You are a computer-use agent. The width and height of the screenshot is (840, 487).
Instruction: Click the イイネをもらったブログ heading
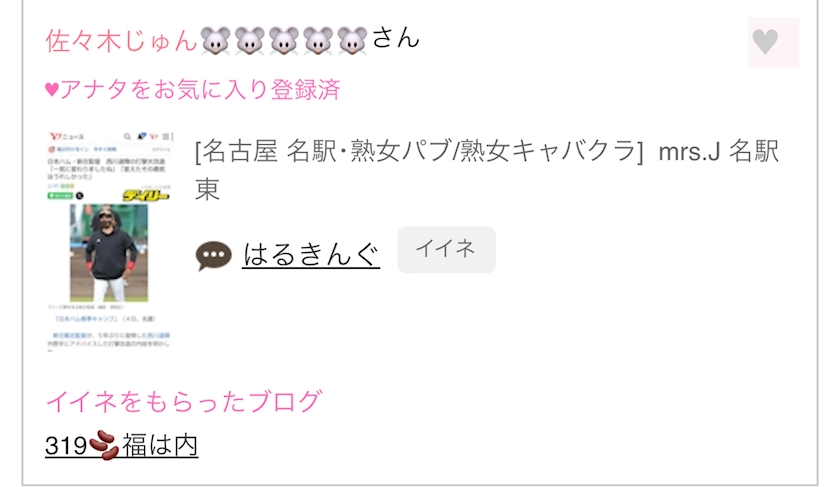184,401
